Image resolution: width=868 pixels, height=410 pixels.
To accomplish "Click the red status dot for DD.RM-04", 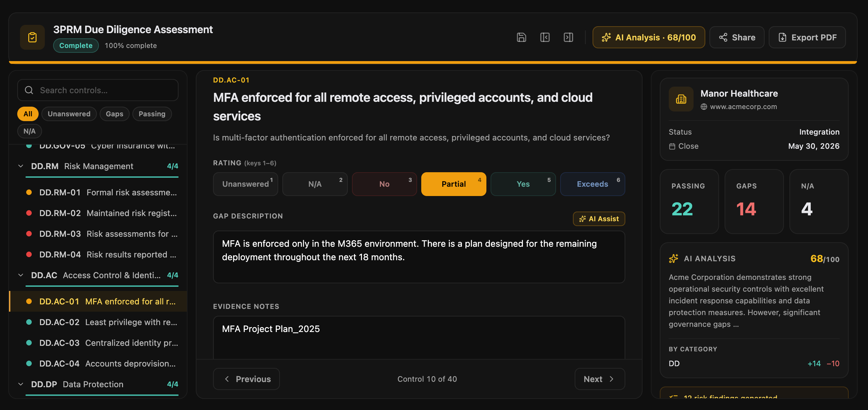I will pos(29,254).
